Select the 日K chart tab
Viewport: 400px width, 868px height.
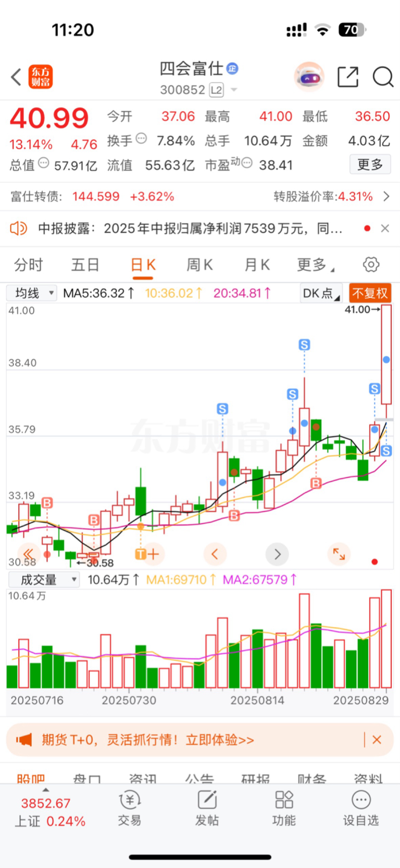tap(143, 265)
